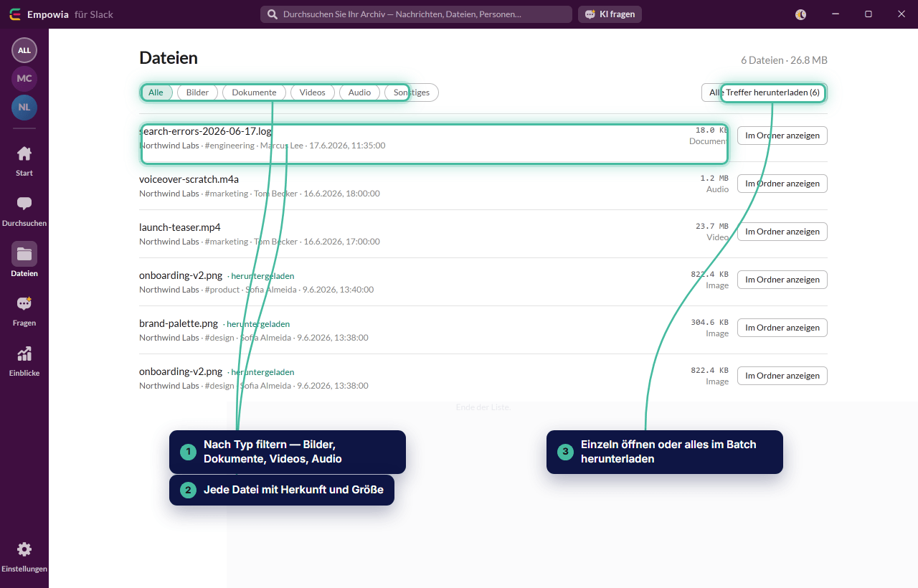Click the 23.7 MB size value

(712, 227)
